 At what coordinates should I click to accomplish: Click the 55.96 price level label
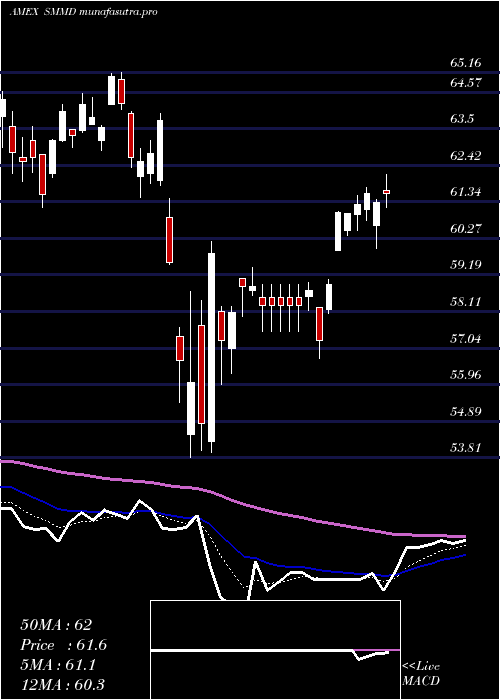pos(466,375)
